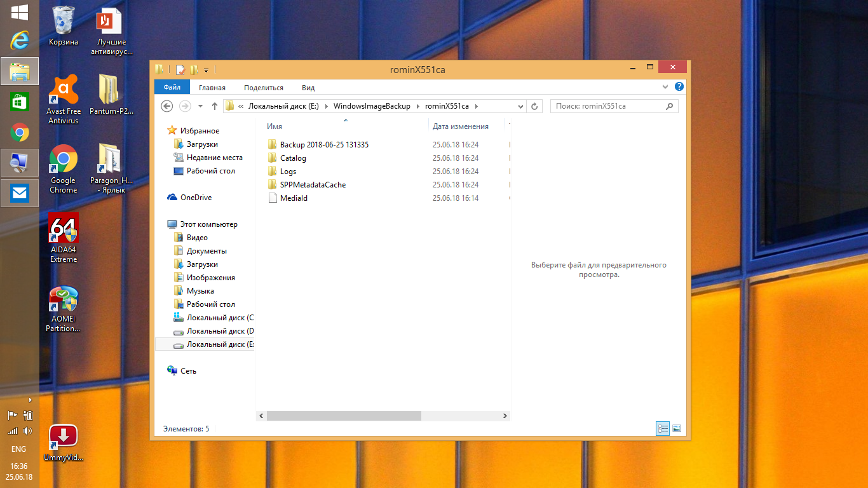Image resolution: width=868 pixels, height=488 pixels.
Task: Open Локальный диск (D in navigation pane
Action: tap(220, 331)
